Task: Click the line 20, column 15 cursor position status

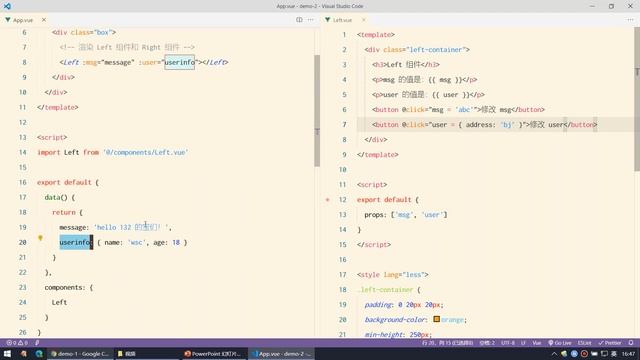Action: (448, 343)
